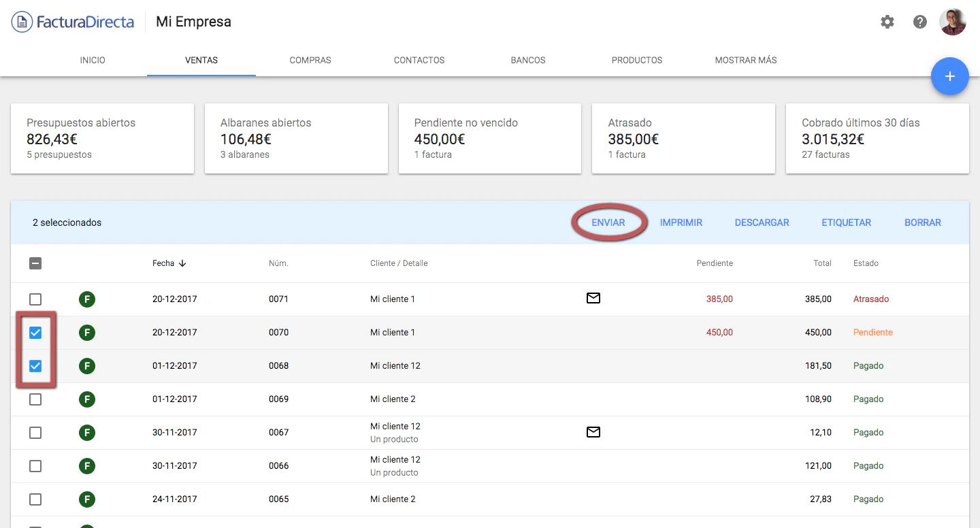The width and height of the screenshot is (980, 528).
Task: Open the settings gear icon
Action: pos(887,22)
